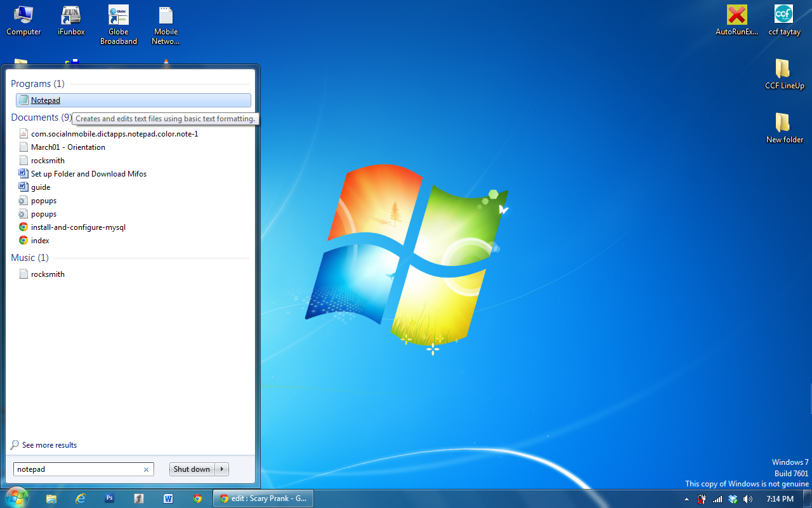Screen dimensions: 812x508
Task: Click the Show desktop strip
Action: (808, 498)
